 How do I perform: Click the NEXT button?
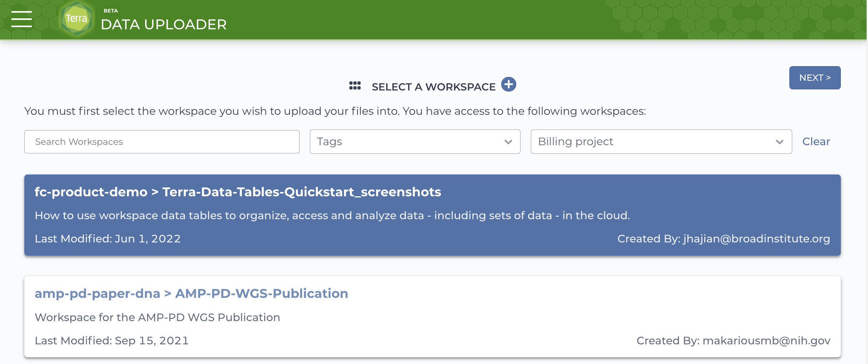(x=815, y=78)
